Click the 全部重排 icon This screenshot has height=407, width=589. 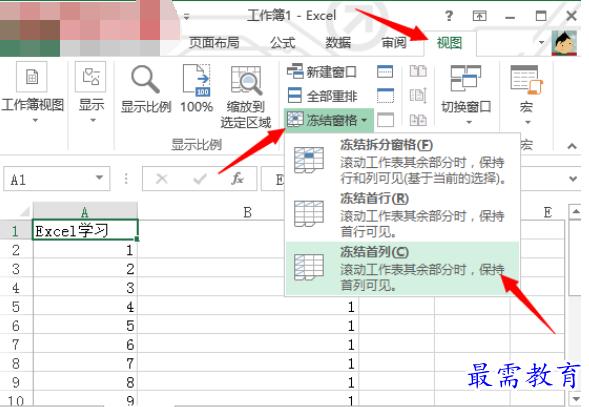(x=294, y=95)
